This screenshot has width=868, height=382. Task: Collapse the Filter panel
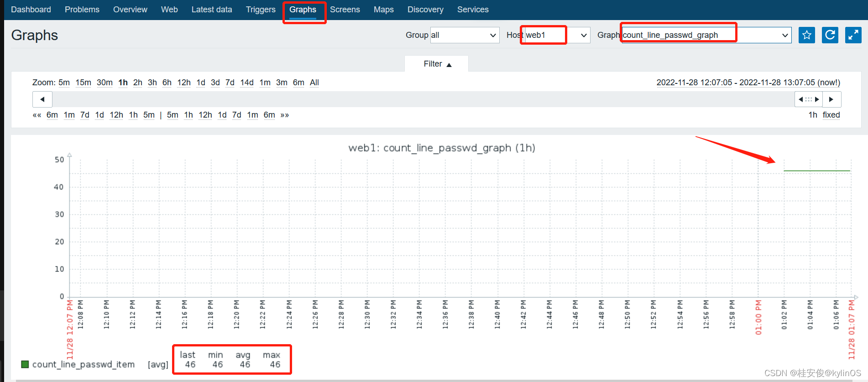click(x=437, y=64)
